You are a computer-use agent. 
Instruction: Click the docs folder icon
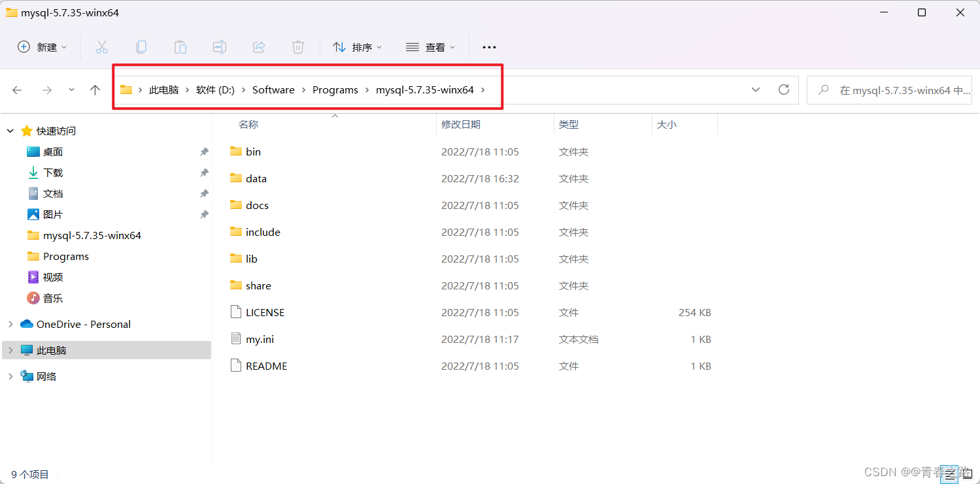(x=236, y=204)
